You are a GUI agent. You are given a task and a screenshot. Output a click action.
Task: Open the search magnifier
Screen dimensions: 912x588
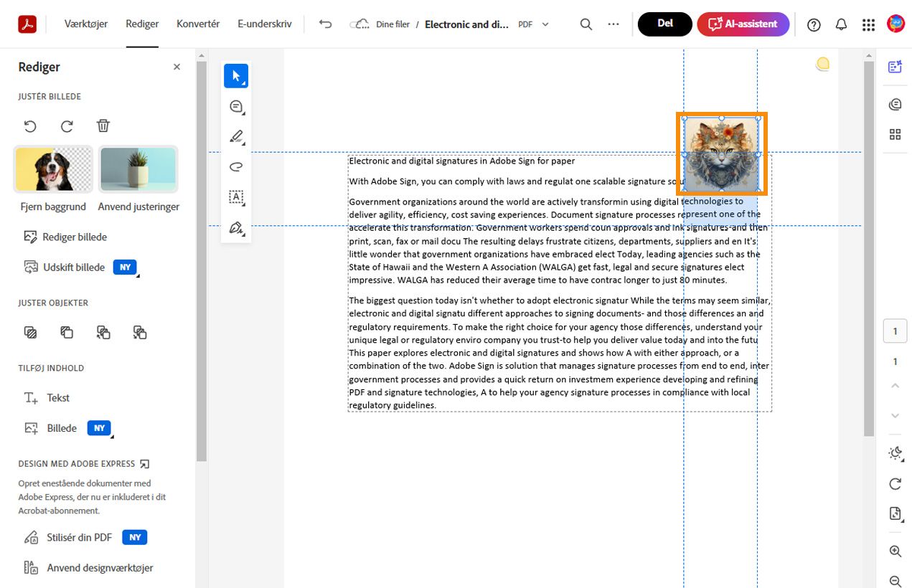pos(586,24)
